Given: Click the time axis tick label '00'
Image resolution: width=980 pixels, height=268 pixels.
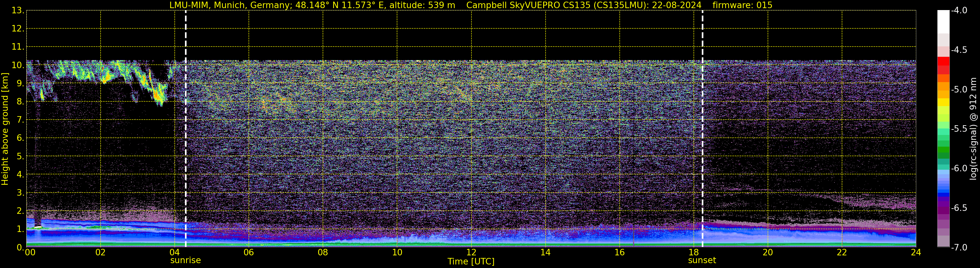Looking at the screenshot, I should point(30,252).
